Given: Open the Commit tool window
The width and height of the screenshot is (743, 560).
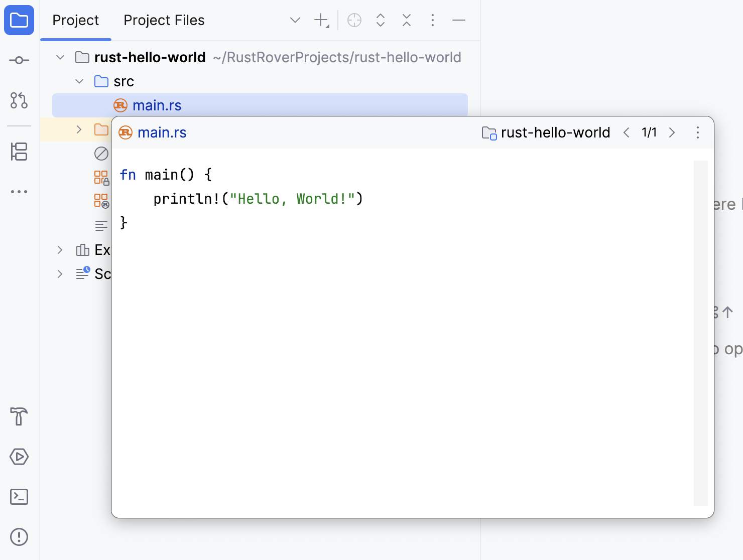Looking at the screenshot, I should pos(19,60).
